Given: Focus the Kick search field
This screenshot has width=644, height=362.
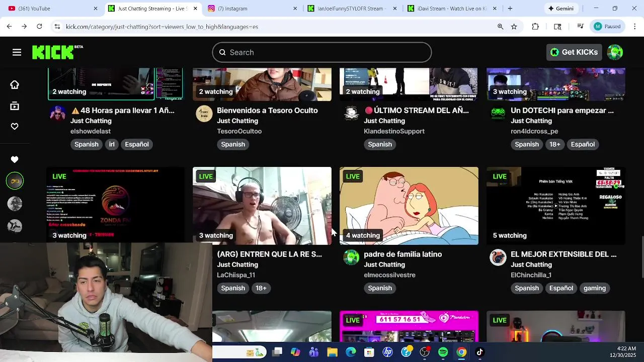Looking at the screenshot, I should [x=321, y=52].
